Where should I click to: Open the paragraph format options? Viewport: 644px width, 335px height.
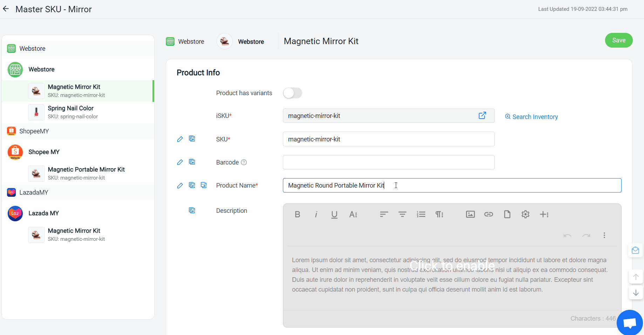pyautogui.click(x=439, y=214)
